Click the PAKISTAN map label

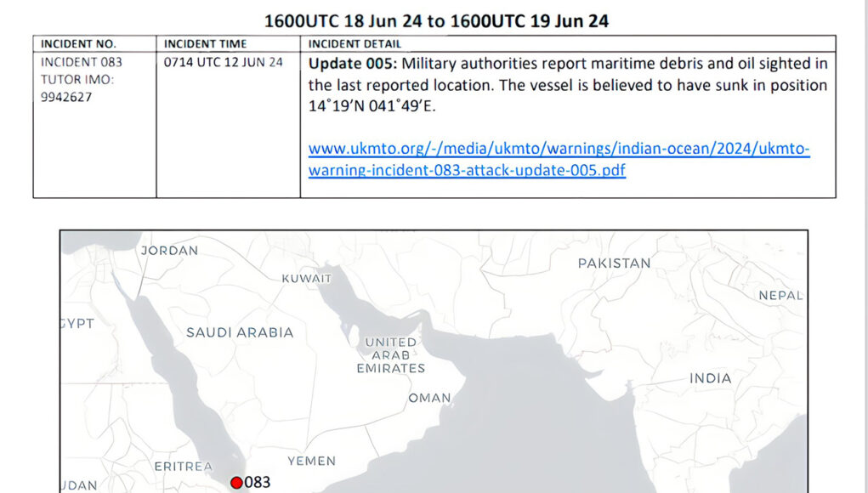click(614, 263)
